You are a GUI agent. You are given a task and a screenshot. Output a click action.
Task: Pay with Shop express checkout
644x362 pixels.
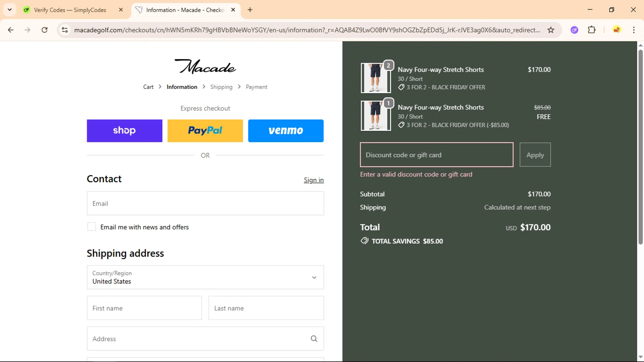point(125,131)
